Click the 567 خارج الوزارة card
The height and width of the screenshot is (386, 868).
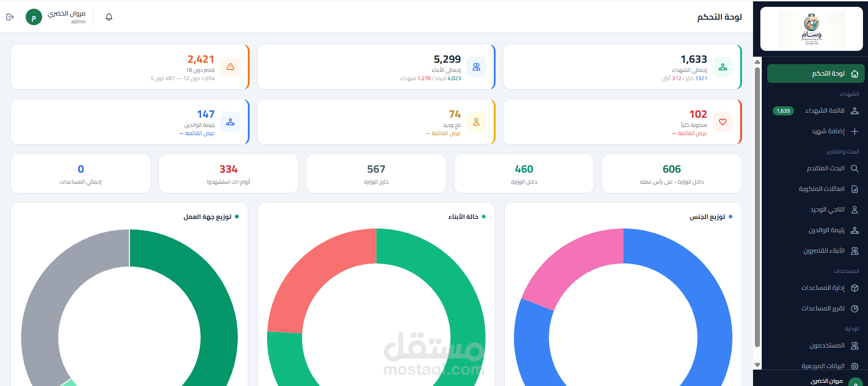(x=376, y=174)
